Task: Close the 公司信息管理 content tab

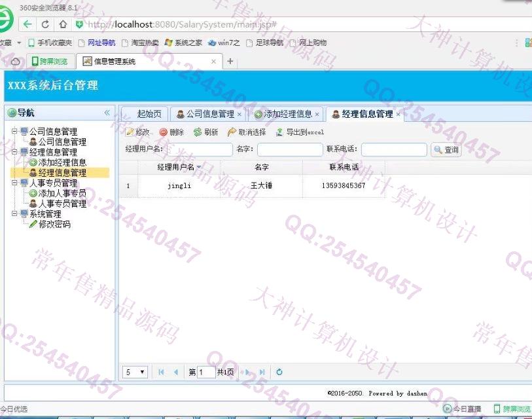Action: (239, 115)
